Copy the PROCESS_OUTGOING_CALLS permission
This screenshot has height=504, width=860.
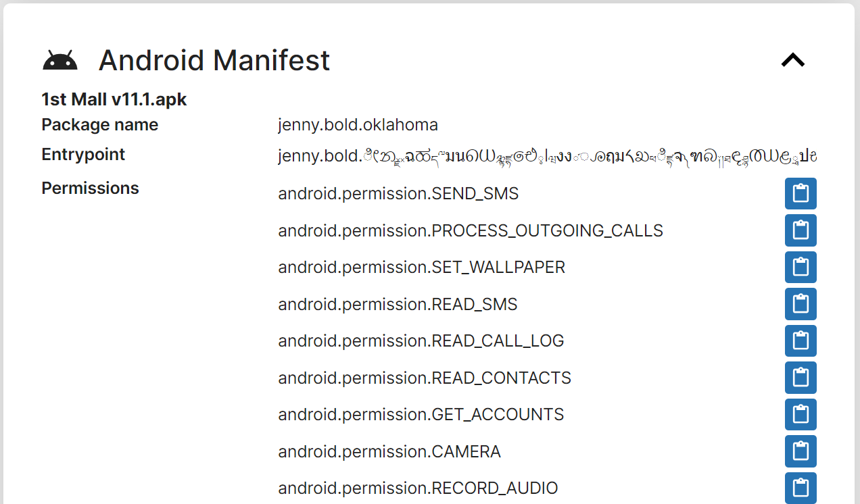click(801, 230)
